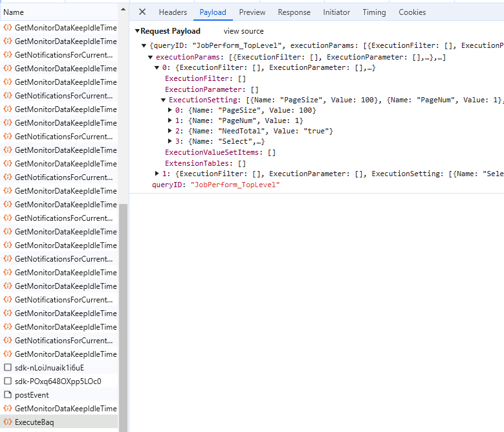Collapse the ExecutionSetting array
Viewport: 504px width, 432px height.
point(163,100)
